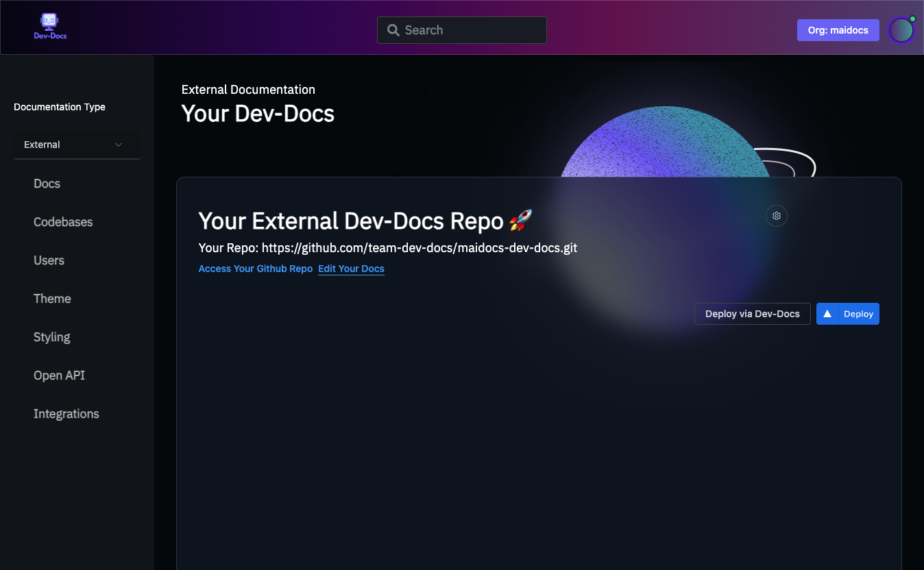Open repo settings via gear icon
924x570 pixels.
pos(777,216)
